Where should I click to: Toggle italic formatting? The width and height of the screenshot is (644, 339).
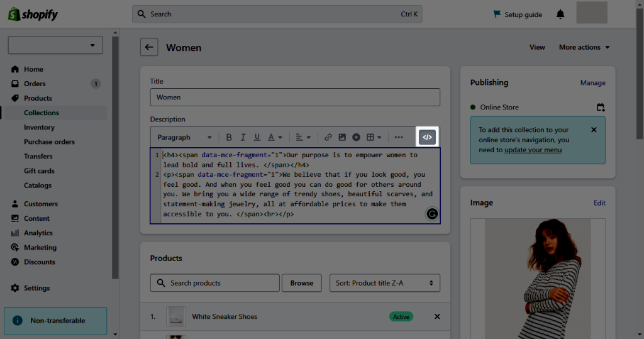[x=243, y=137]
